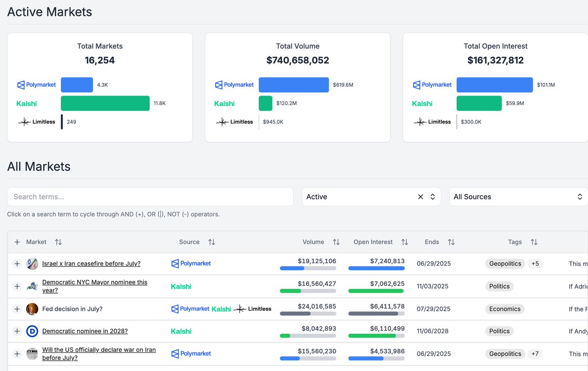The height and width of the screenshot is (371, 588).
Task: Click Kalshi logo in NYC Mayor row
Action: (x=181, y=286)
